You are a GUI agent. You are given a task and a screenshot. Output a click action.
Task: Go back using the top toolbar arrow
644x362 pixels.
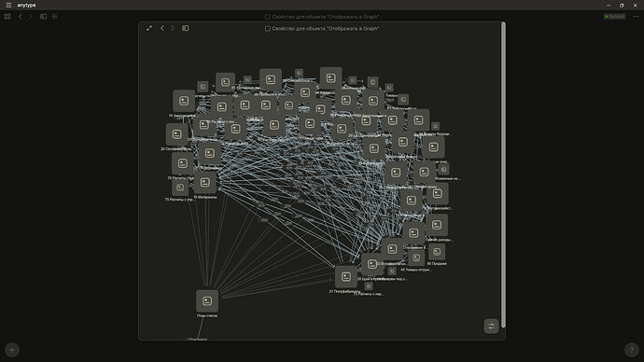click(21, 17)
